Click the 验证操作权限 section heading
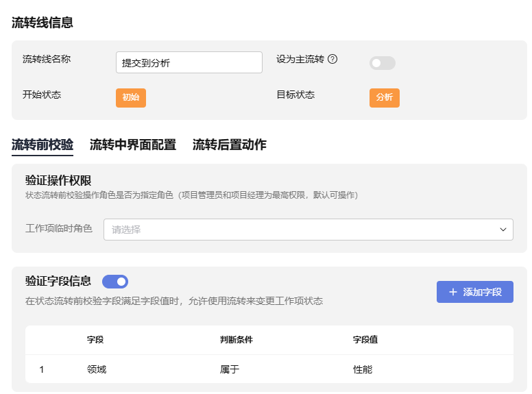532x394 pixels. point(58,180)
